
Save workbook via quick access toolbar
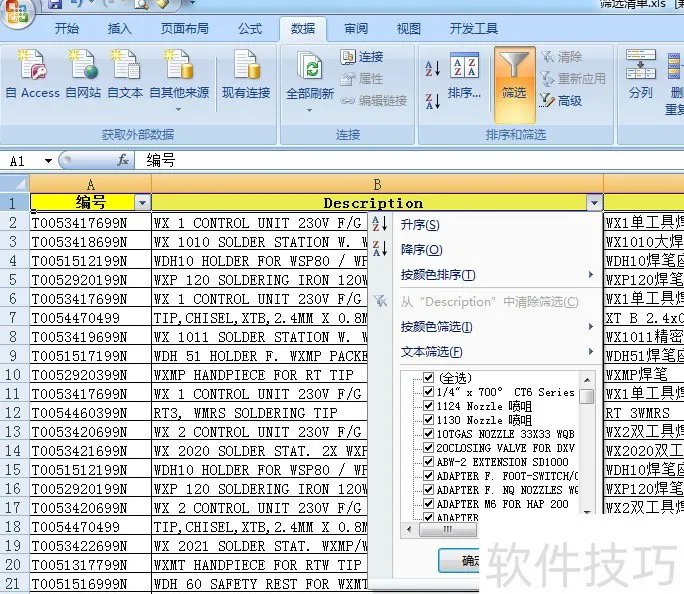55,4
